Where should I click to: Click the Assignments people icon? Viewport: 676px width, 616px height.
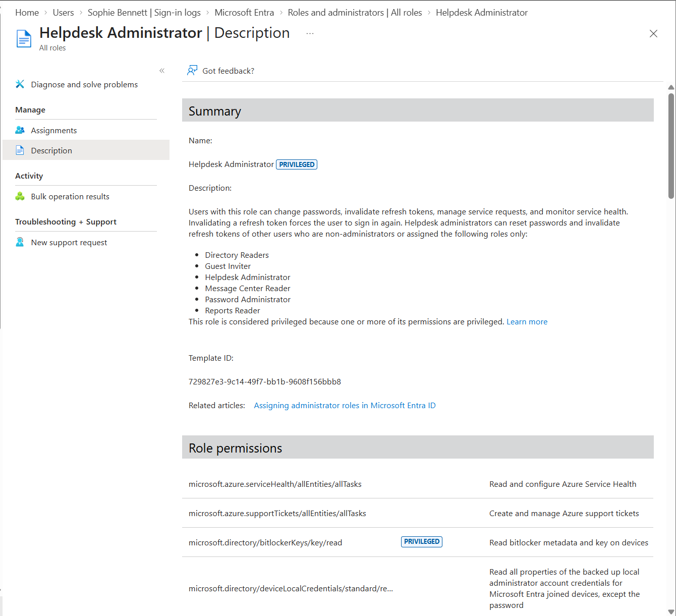[x=20, y=130]
